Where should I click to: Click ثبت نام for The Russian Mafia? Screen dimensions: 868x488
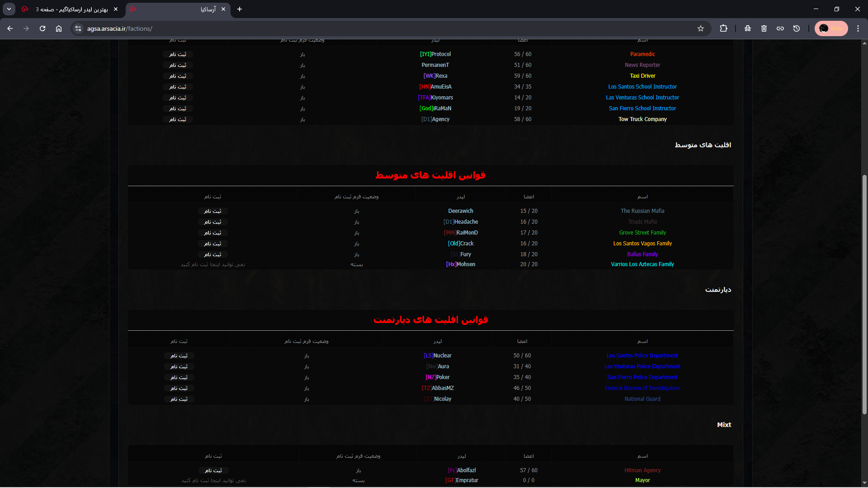tap(212, 211)
